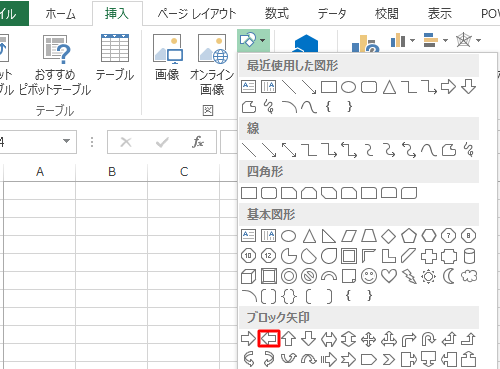Select column C header
Viewport: 500px width, 369px height.
[184, 172]
